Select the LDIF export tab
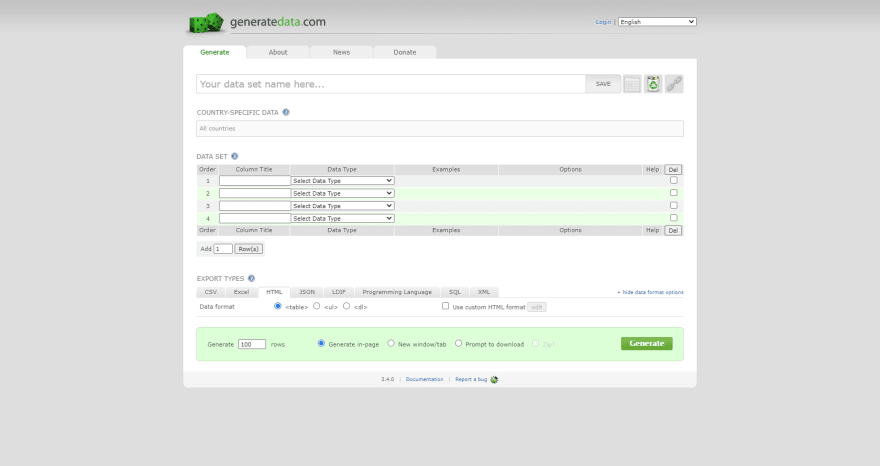880x466 pixels. [x=339, y=293]
